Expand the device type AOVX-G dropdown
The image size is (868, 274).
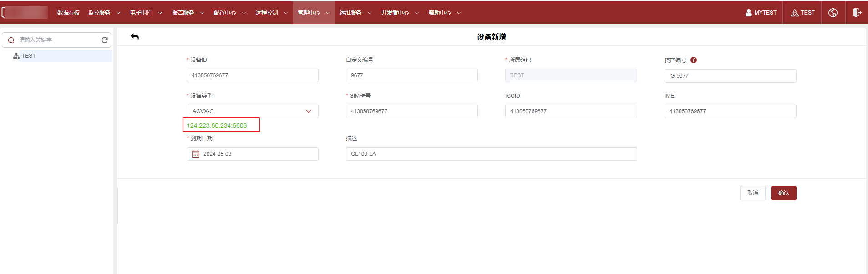308,111
